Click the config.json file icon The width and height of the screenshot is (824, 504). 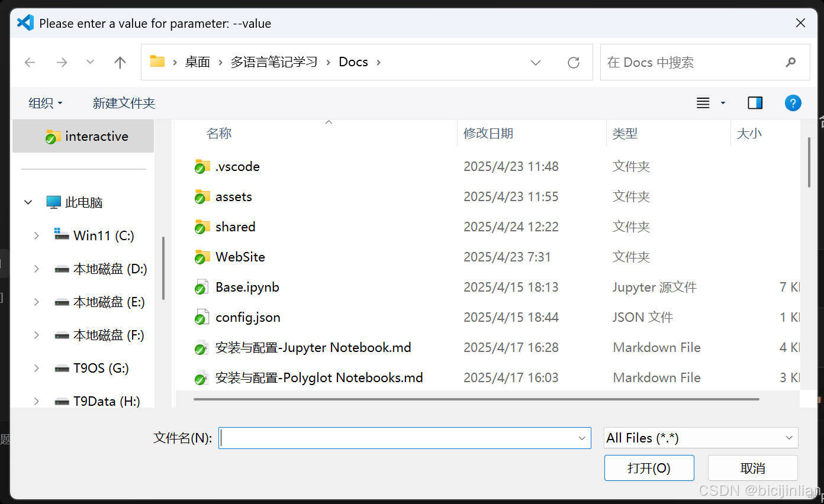[x=202, y=317]
